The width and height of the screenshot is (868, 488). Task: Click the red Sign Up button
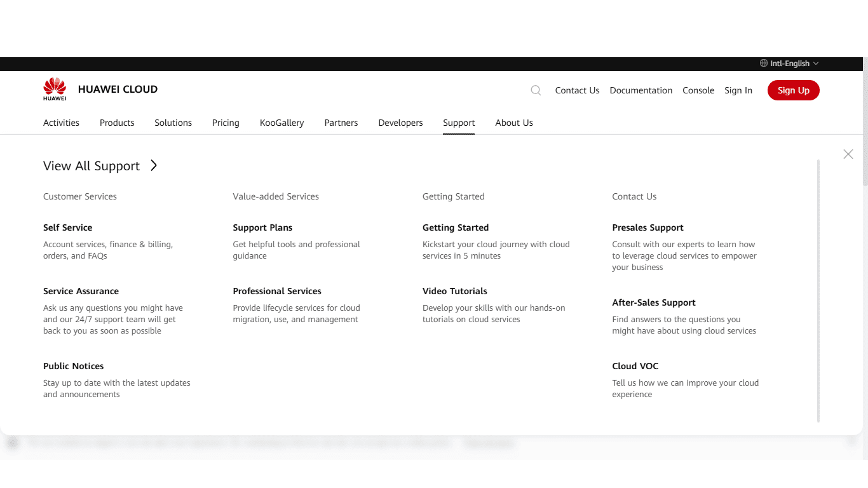(x=794, y=90)
